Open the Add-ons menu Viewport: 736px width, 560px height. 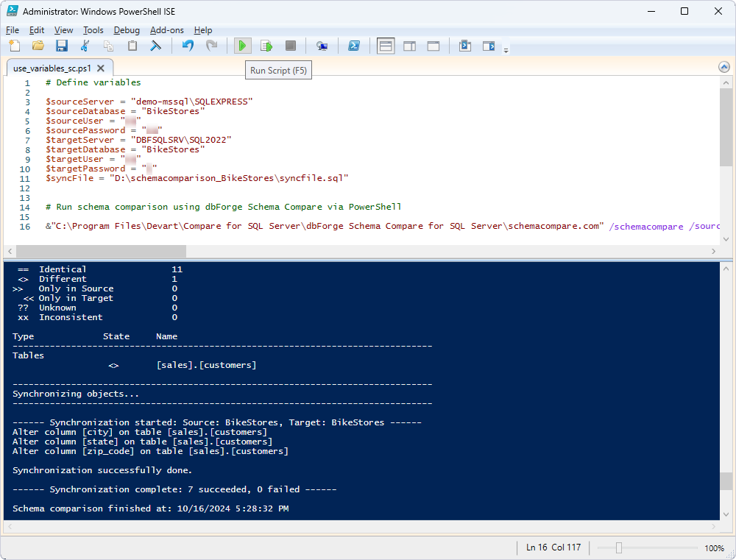point(166,30)
